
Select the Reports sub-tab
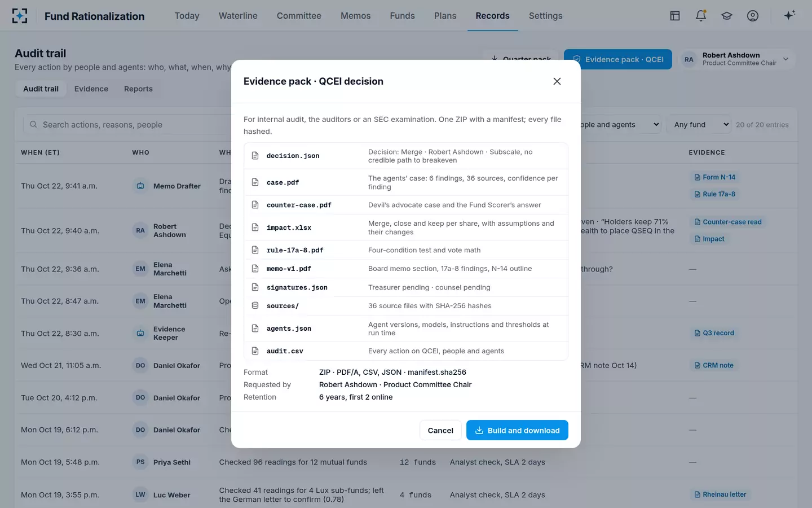point(138,89)
